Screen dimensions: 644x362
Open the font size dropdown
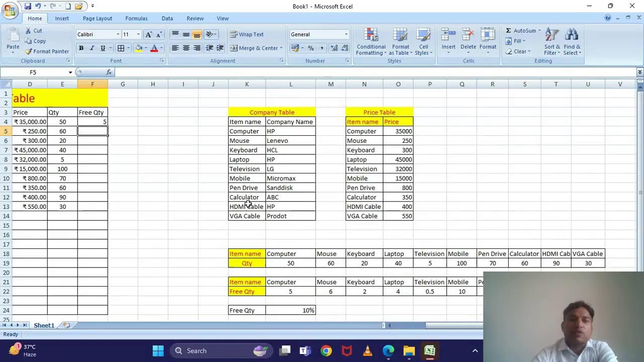click(x=138, y=34)
